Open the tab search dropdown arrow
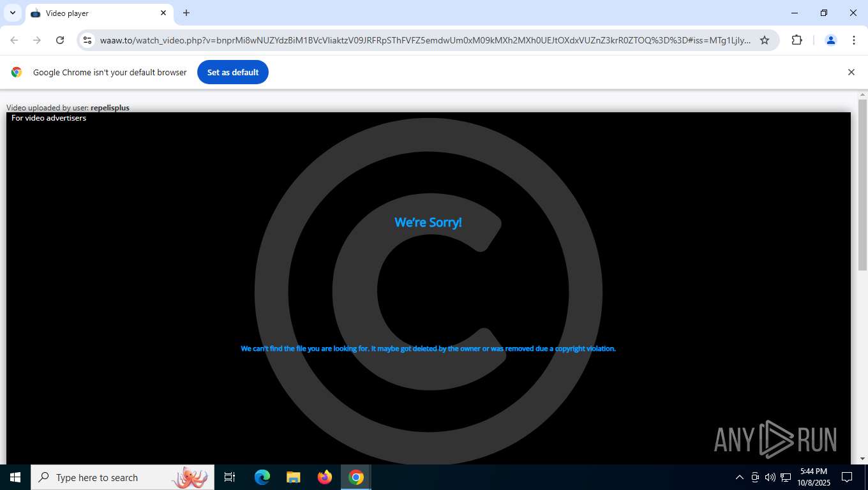868x490 pixels. pos(12,13)
